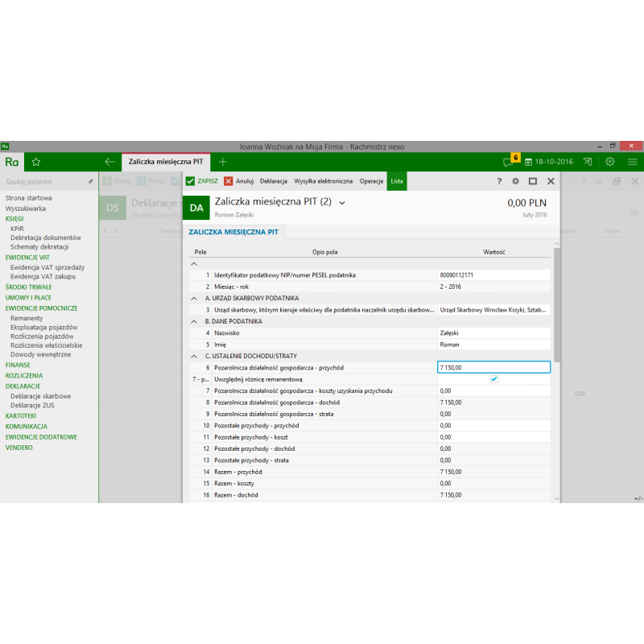The image size is (644, 644).
Task: Click the favorites star icon
Action: [35, 162]
